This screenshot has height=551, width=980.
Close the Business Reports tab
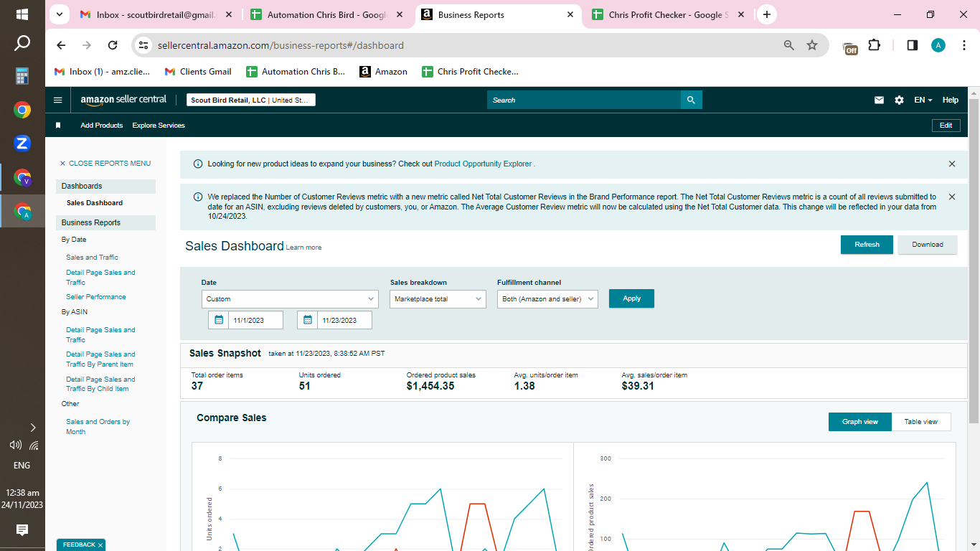[x=570, y=14]
